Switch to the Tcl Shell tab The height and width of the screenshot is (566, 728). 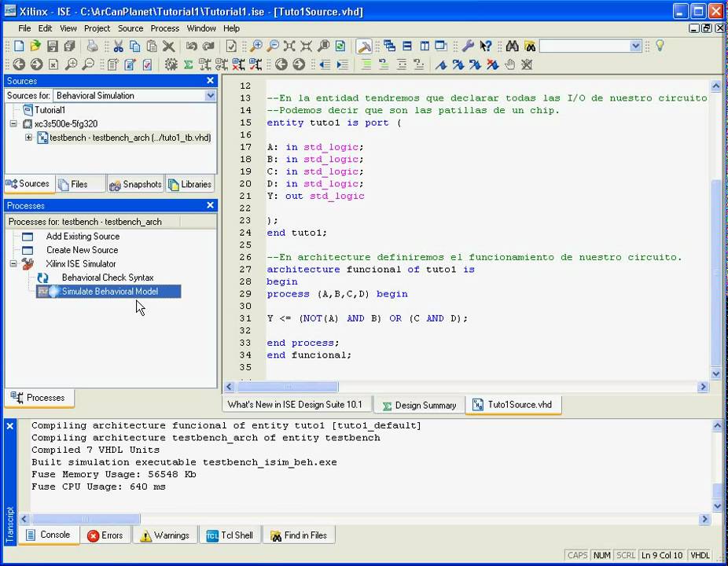click(230, 535)
